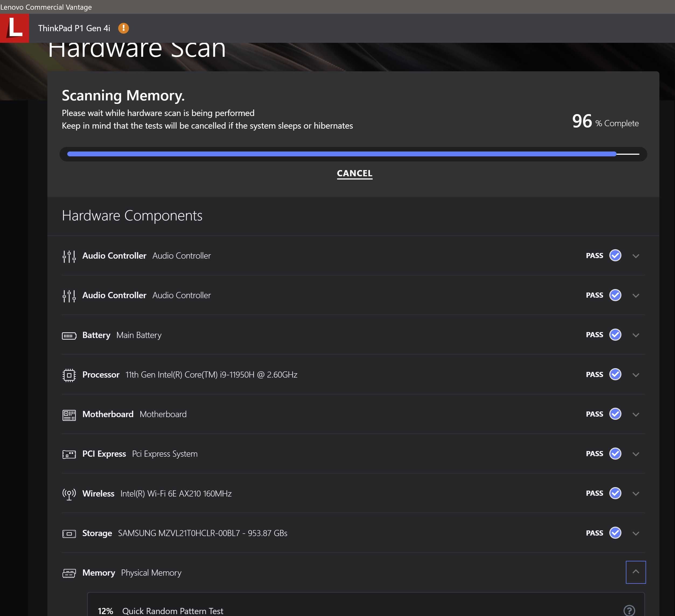Click the ThinkPad P1 Gen 4i title
The width and height of the screenshot is (675, 616).
[74, 28]
